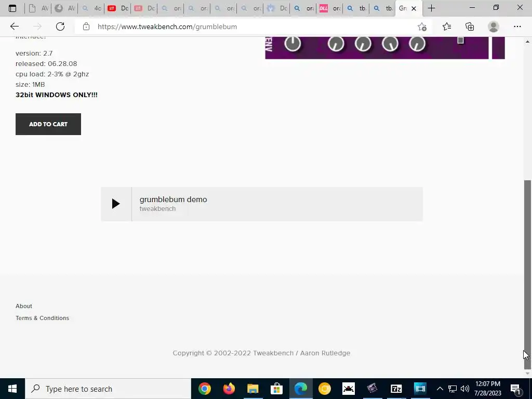Viewport: 532px width, 399px height.
Task: Click the page vertical scrollbar thumb
Action: pyautogui.click(x=527, y=275)
